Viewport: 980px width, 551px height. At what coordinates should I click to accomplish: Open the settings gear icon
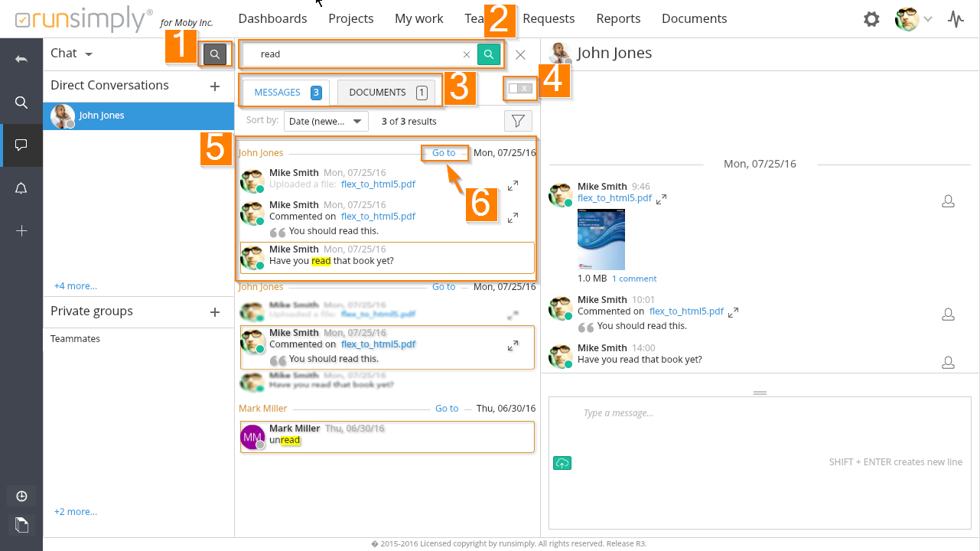(x=871, y=19)
